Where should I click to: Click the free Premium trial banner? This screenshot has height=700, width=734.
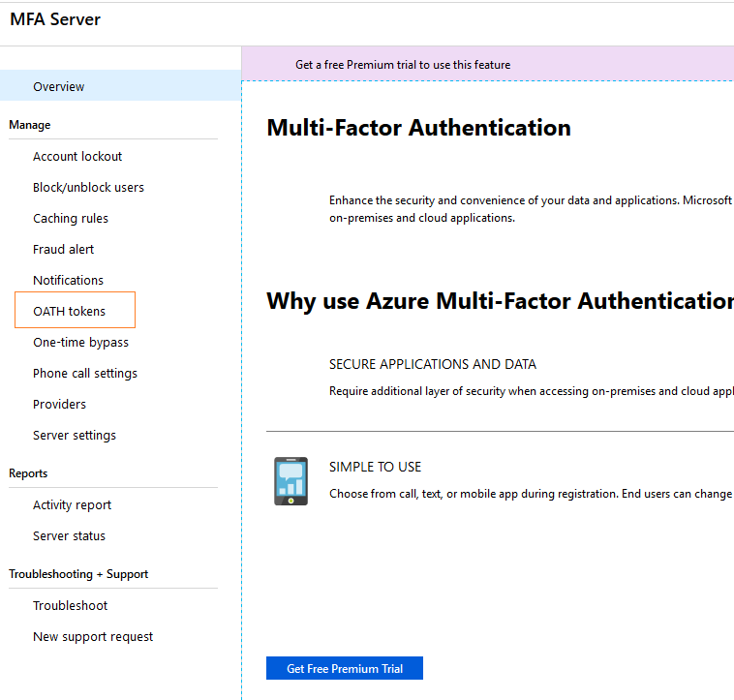point(488,64)
